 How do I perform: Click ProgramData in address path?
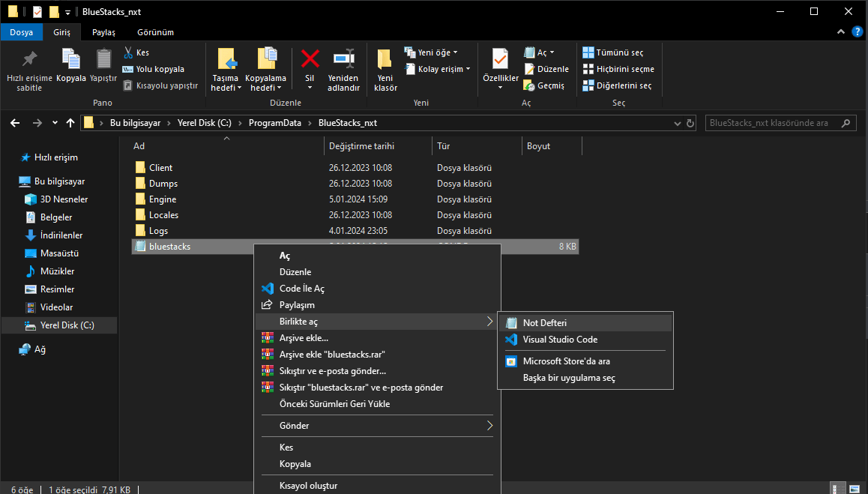(274, 123)
